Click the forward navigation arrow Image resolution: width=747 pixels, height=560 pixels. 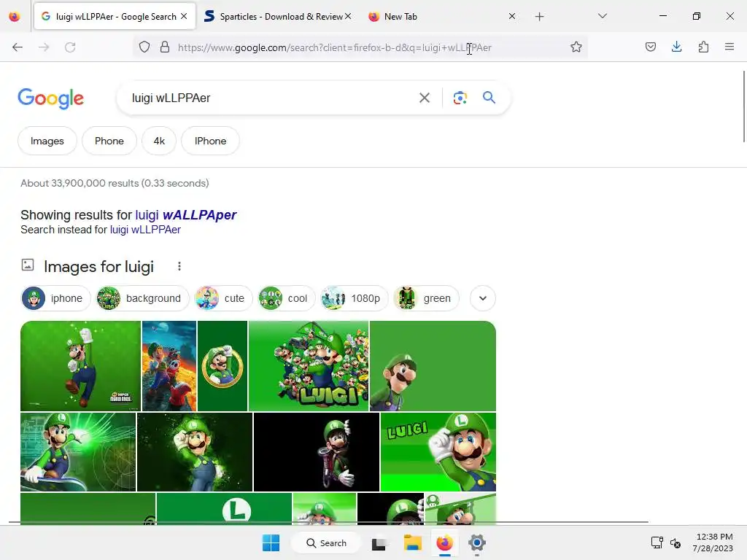pyautogui.click(x=44, y=47)
